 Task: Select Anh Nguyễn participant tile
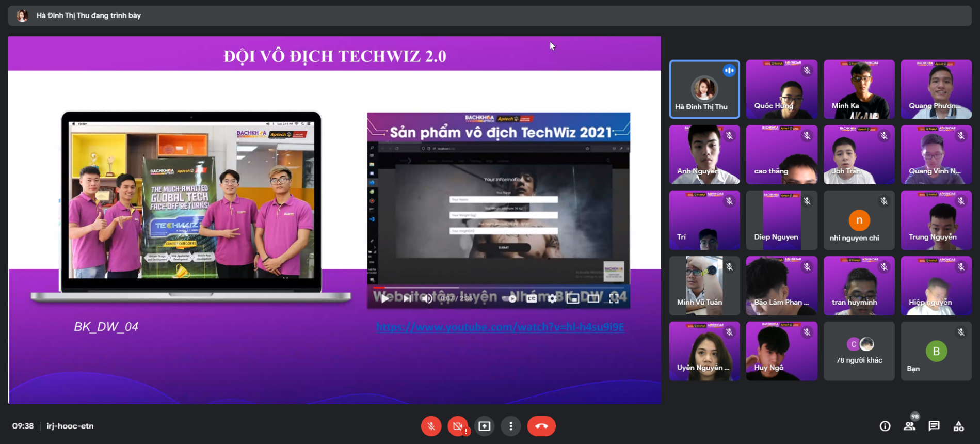tap(704, 155)
